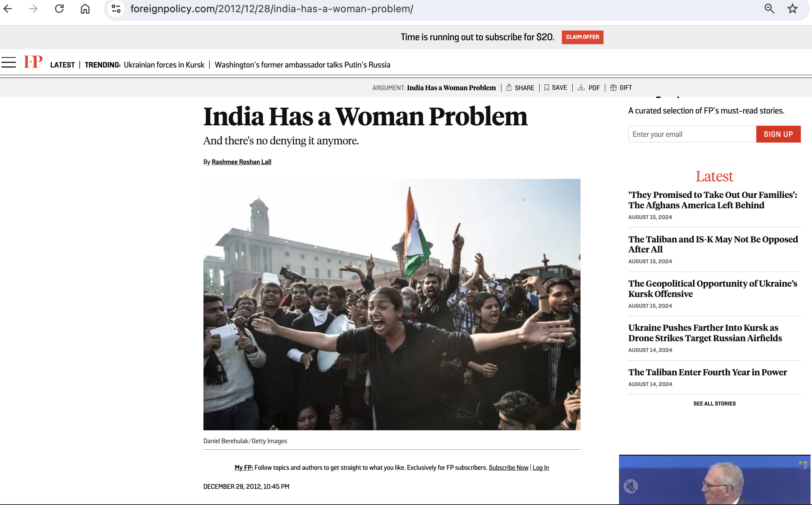
Task: Unmute the video with speaker icon
Action: (x=630, y=486)
